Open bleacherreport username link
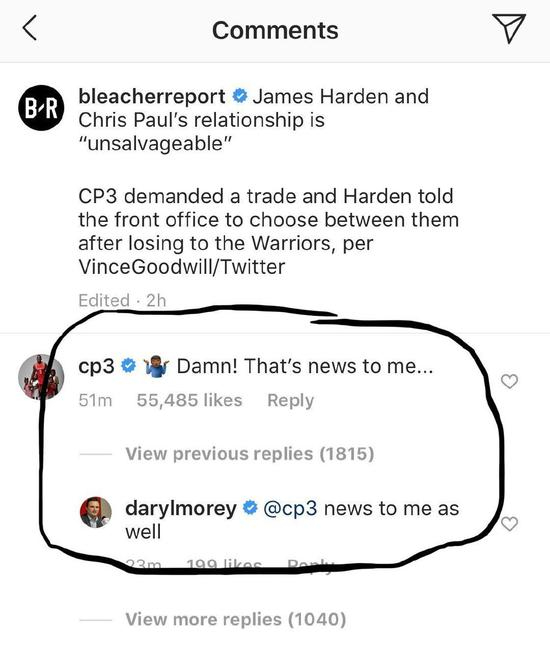Viewport: 550px width, 648px height. tap(152, 97)
